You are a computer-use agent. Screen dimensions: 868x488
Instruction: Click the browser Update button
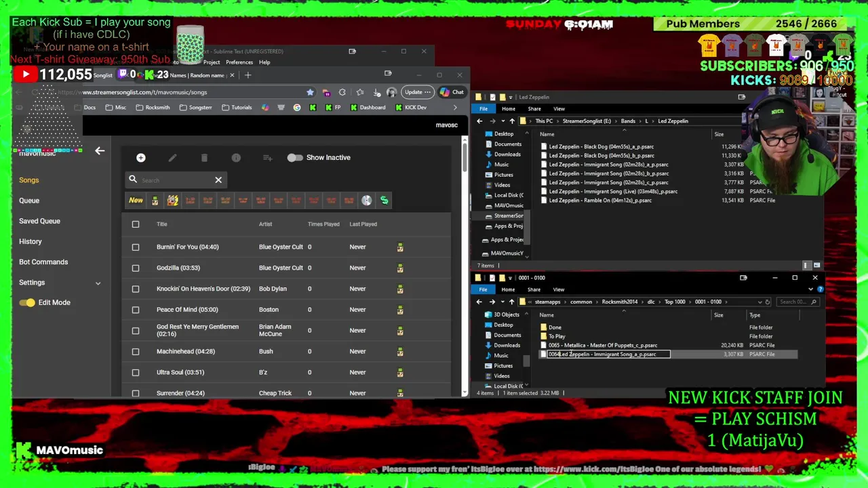[416, 92]
